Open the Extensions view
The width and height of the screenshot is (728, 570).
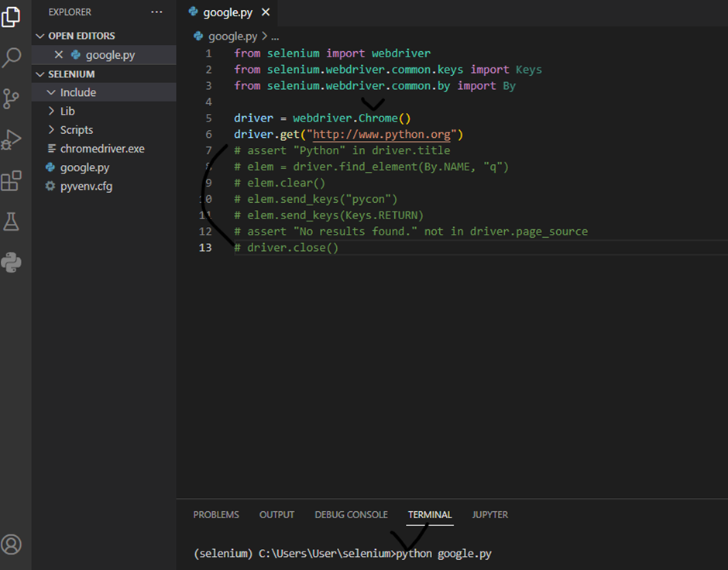tap(11, 180)
